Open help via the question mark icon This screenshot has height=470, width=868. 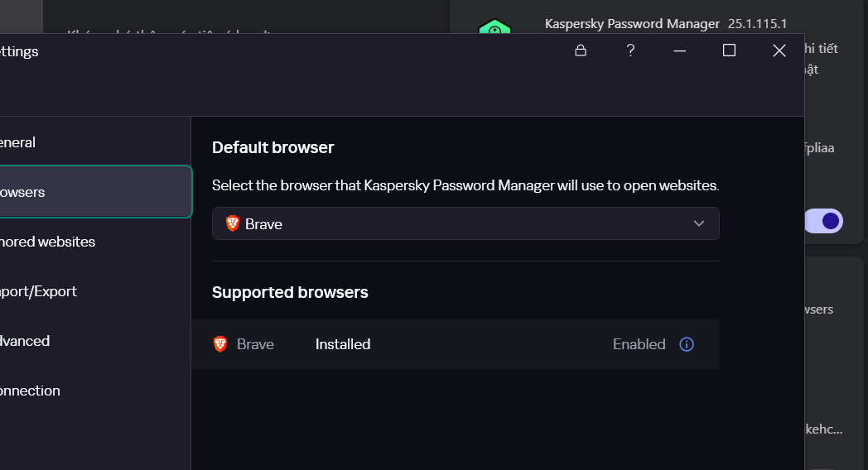(630, 50)
